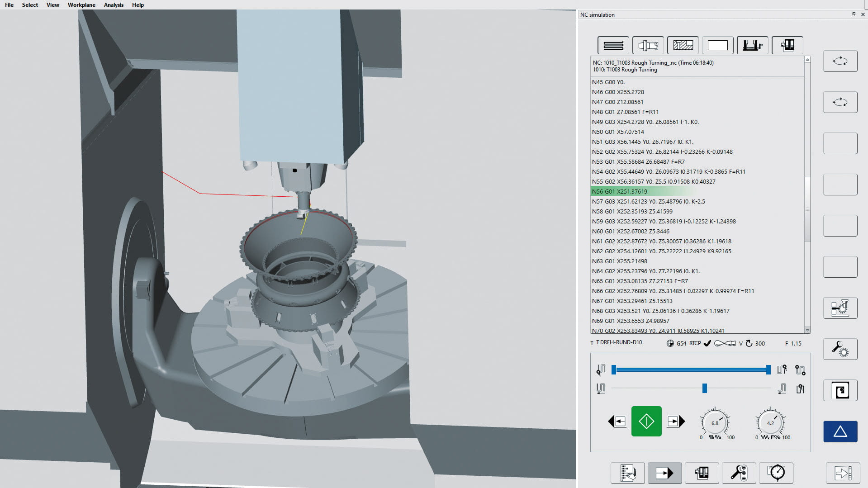Select NC line N48 G01 Z7.08561 F=R11

(697, 112)
